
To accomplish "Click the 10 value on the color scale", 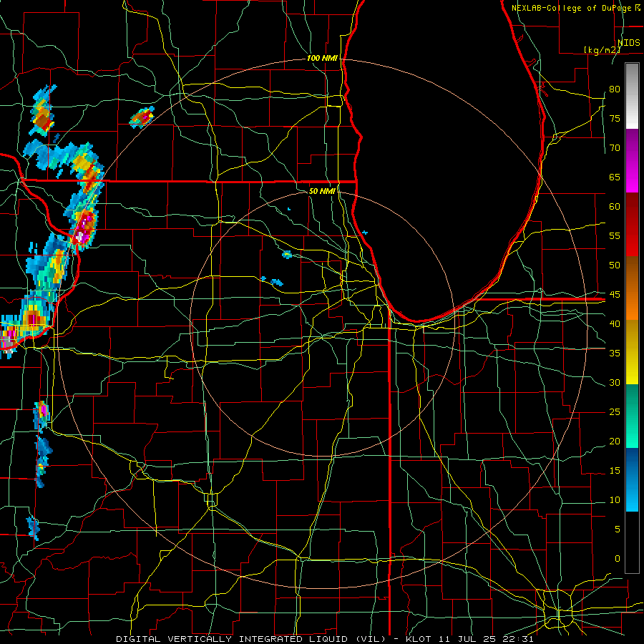I will tap(615, 500).
